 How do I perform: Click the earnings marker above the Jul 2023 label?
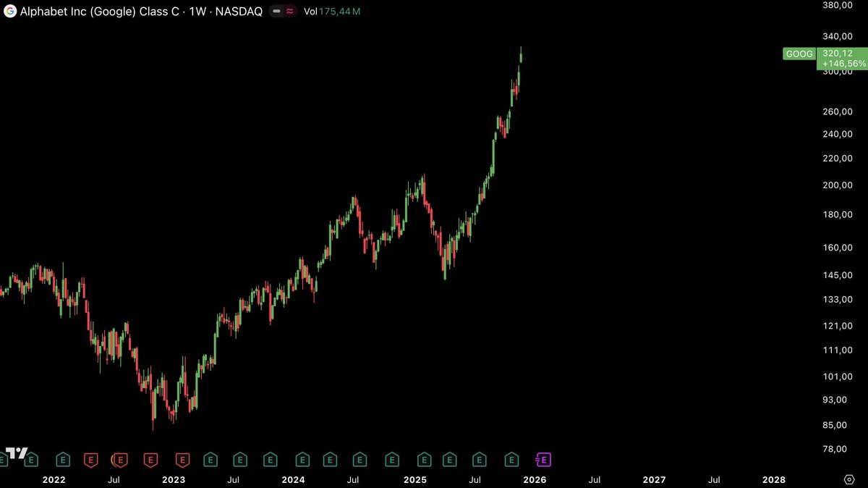(240, 459)
